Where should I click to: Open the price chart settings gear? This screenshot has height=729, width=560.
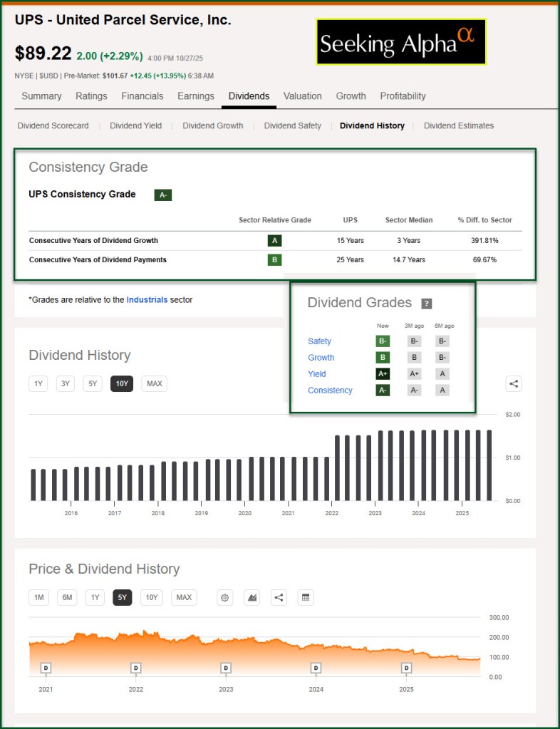225,597
